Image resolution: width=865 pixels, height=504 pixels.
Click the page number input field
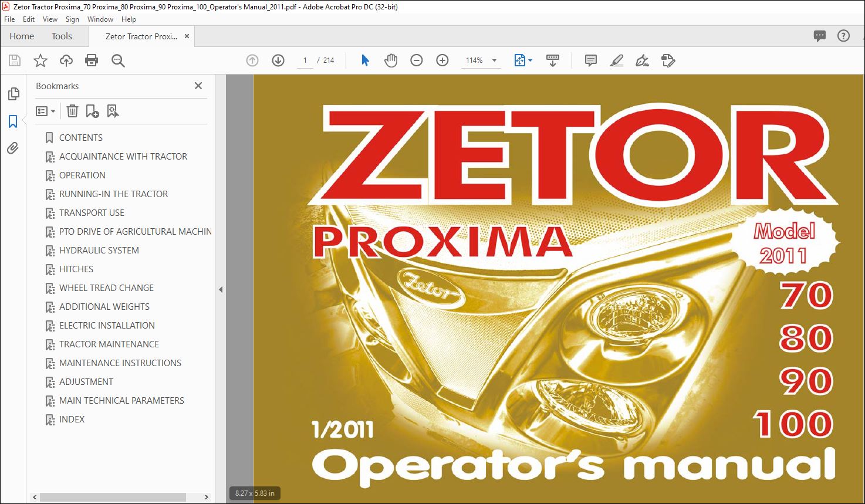click(305, 60)
